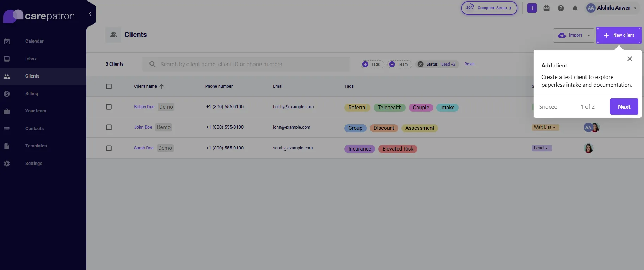Open the Lead status dropdown for Sarah
This screenshot has height=270, width=644.
click(541, 148)
